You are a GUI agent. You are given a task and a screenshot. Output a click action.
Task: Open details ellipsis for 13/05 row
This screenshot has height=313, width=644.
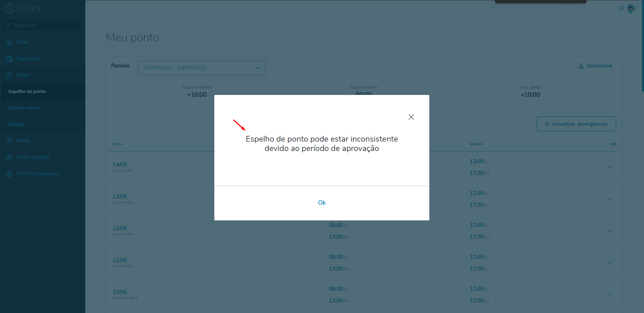[x=609, y=199]
